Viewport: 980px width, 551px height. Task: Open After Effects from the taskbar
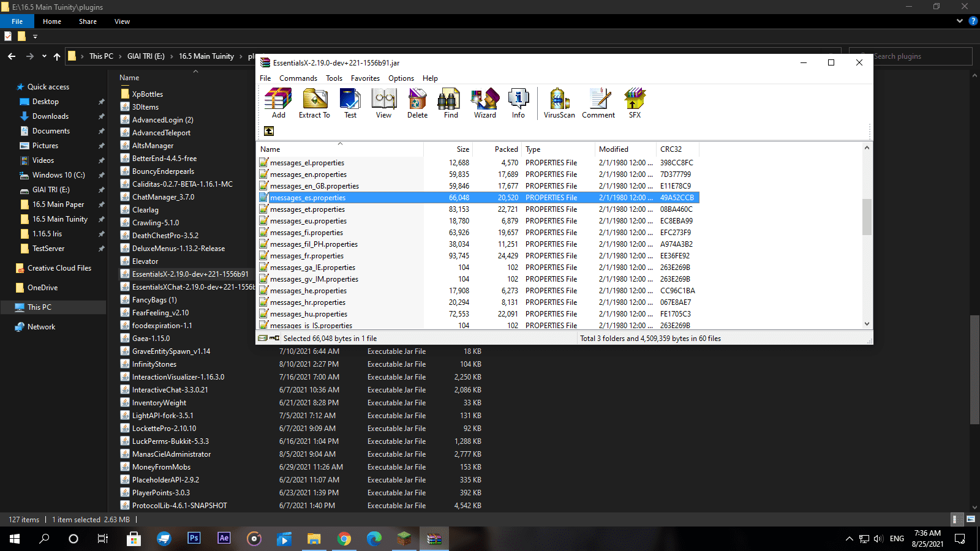tap(224, 538)
